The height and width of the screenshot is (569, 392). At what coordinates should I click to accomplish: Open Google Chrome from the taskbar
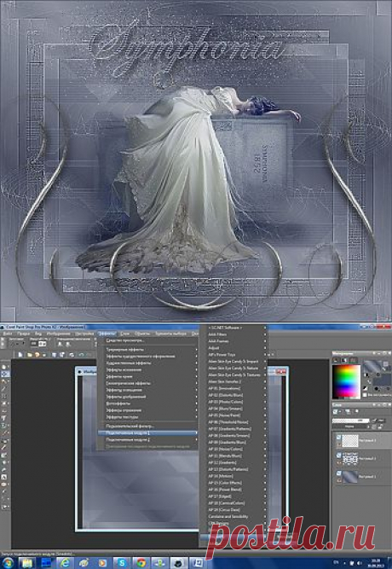click(141, 563)
